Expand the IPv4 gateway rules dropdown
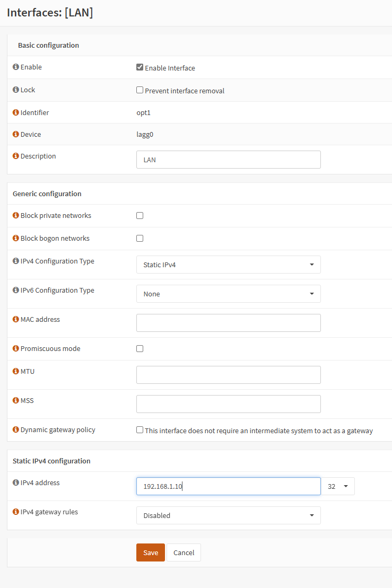The width and height of the screenshot is (392, 588). [x=228, y=515]
